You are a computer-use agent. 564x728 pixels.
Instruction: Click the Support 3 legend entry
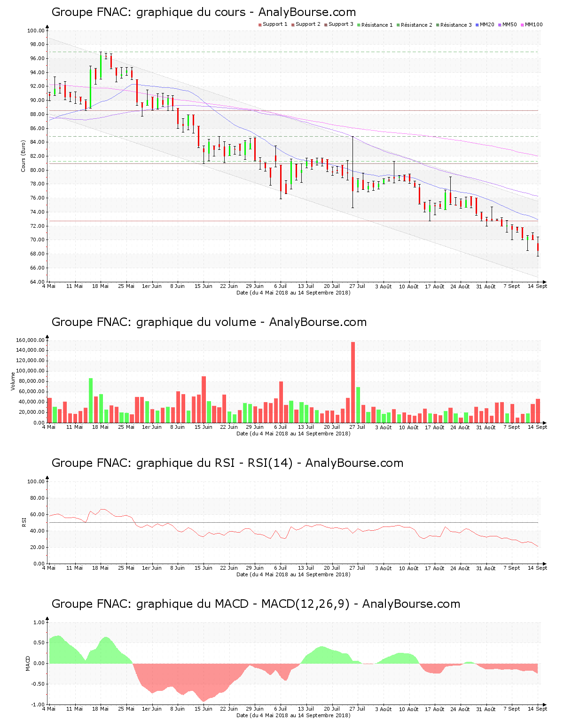pyautogui.click(x=338, y=24)
